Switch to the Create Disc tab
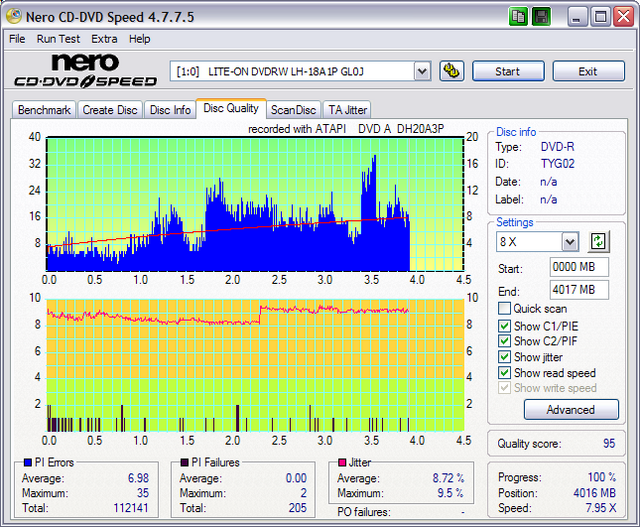Viewport: 640px width, 527px height. click(x=110, y=110)
